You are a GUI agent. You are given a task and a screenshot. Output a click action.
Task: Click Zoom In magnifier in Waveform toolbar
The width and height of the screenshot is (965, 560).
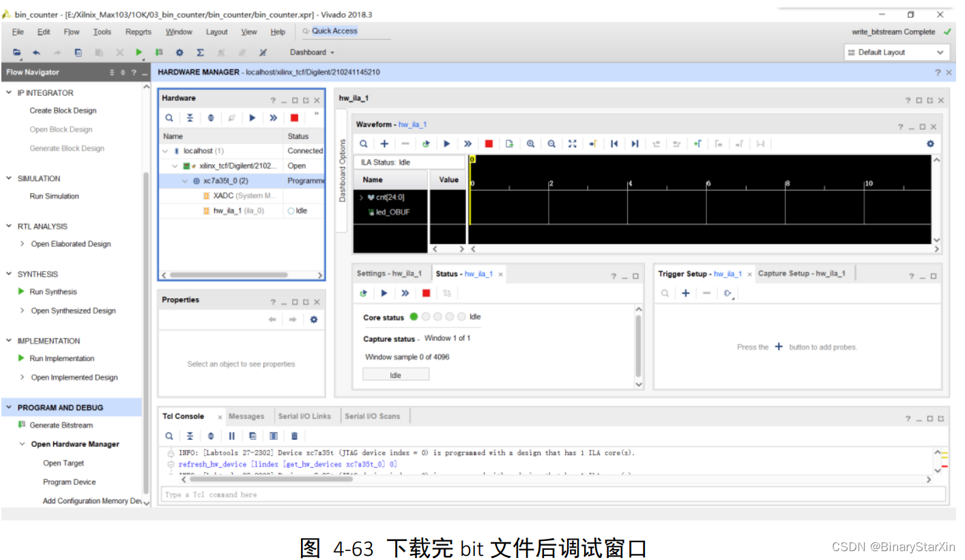tap(530, 143)
